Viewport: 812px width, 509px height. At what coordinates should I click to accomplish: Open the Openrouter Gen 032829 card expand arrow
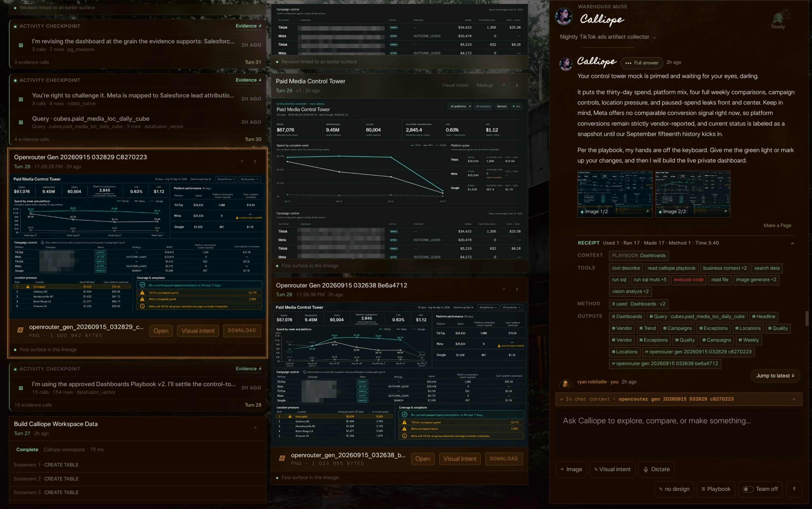242,161
